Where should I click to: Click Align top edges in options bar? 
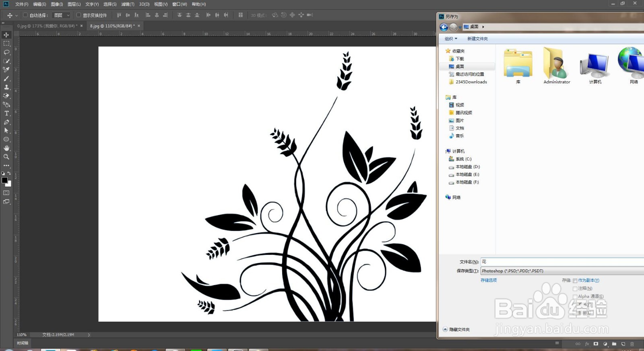point(119,15)
